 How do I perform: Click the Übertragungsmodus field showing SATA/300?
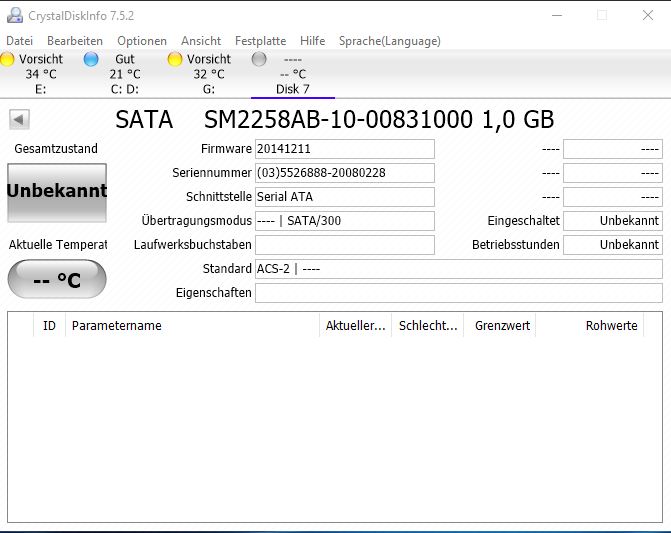pyautogui.click(x=345, y=221)
